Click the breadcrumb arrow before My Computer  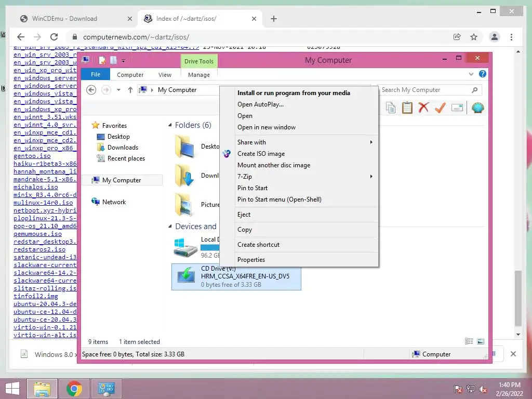point(152,90)
